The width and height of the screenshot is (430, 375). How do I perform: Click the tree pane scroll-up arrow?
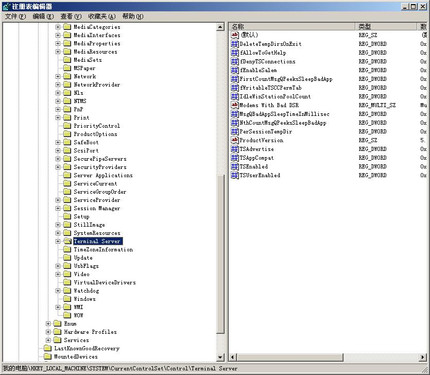[220, 27]
